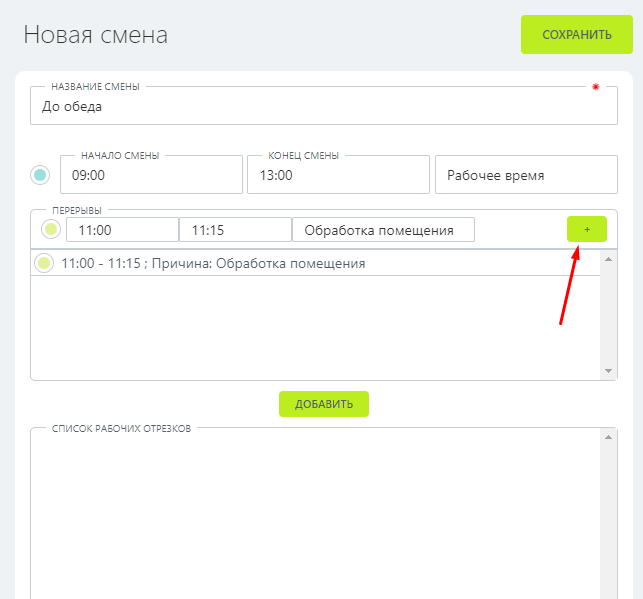Image resolution: width=643 pixels, height=599 pixels.
Task: Click the Сохранить button
Action: [x=576, y=35]
